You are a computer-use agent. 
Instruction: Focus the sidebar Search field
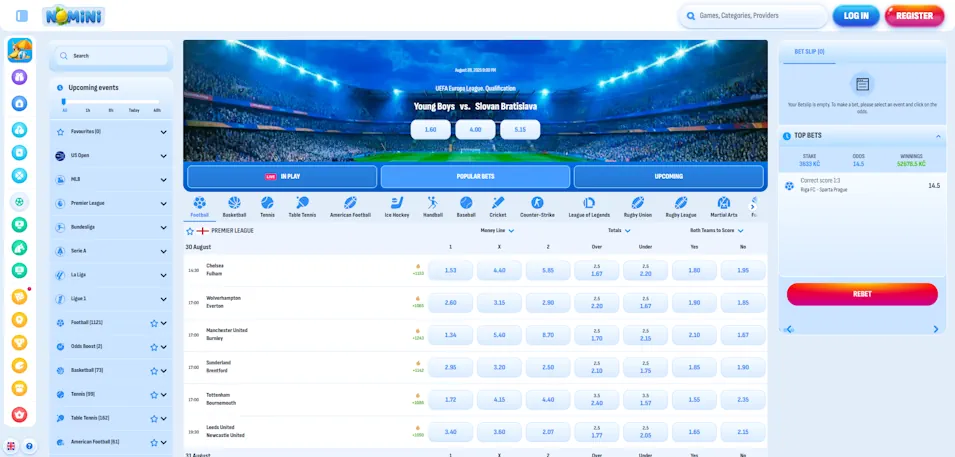(x=111, y=55)
